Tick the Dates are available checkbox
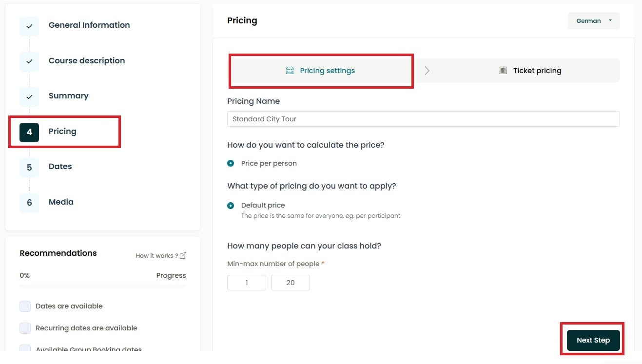Image resolution: width=642 pixels, height=364 pixels. click(25, 306)
